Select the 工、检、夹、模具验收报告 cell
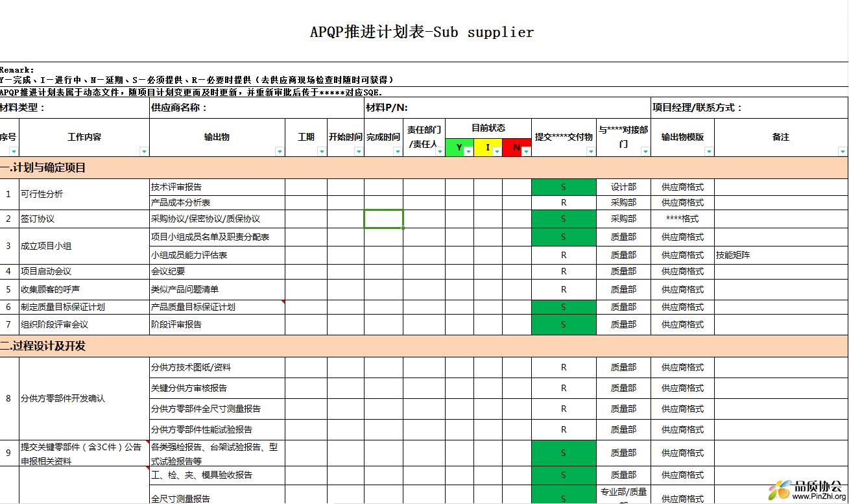The width and height of the screenshot is (849, 504). [x=217, y=475]
